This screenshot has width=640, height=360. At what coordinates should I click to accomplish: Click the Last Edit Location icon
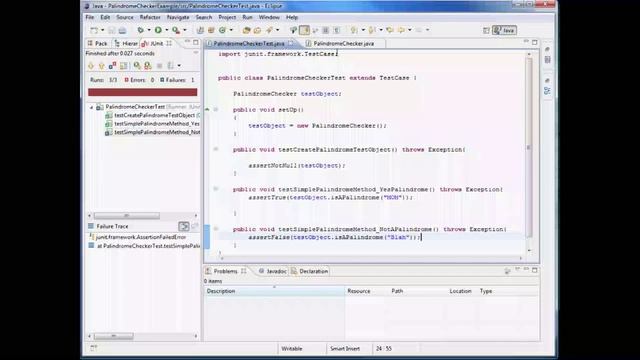390,30
